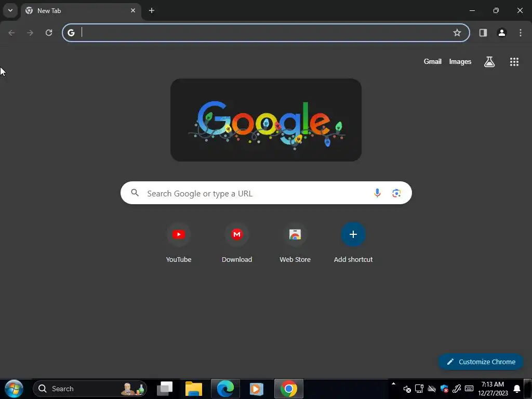The height and width of the screenshot is (399, 532).
Task: Open the Windows Security shield tray icon
Action: coord(444,389)
